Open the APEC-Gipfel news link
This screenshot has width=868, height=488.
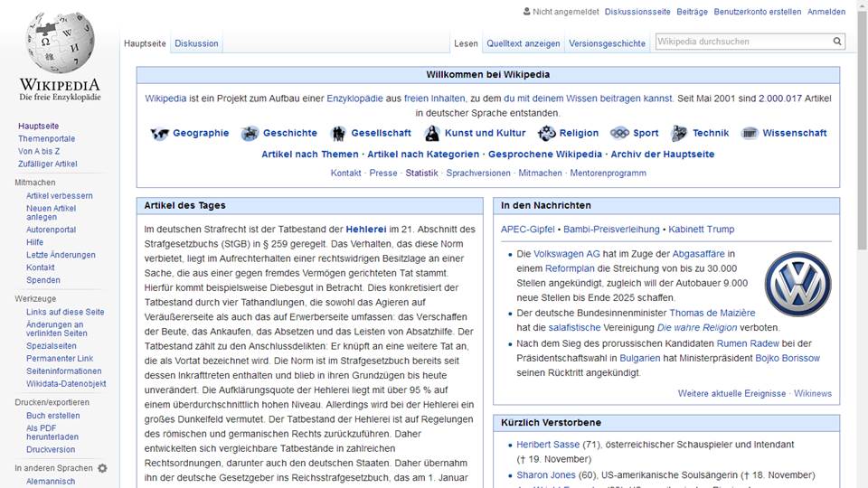tap(527, 229)
